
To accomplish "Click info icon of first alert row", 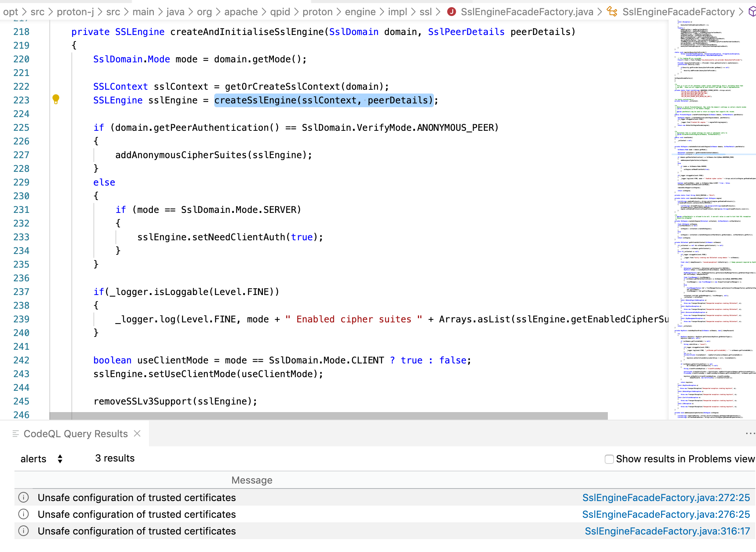I will [24, 497].
